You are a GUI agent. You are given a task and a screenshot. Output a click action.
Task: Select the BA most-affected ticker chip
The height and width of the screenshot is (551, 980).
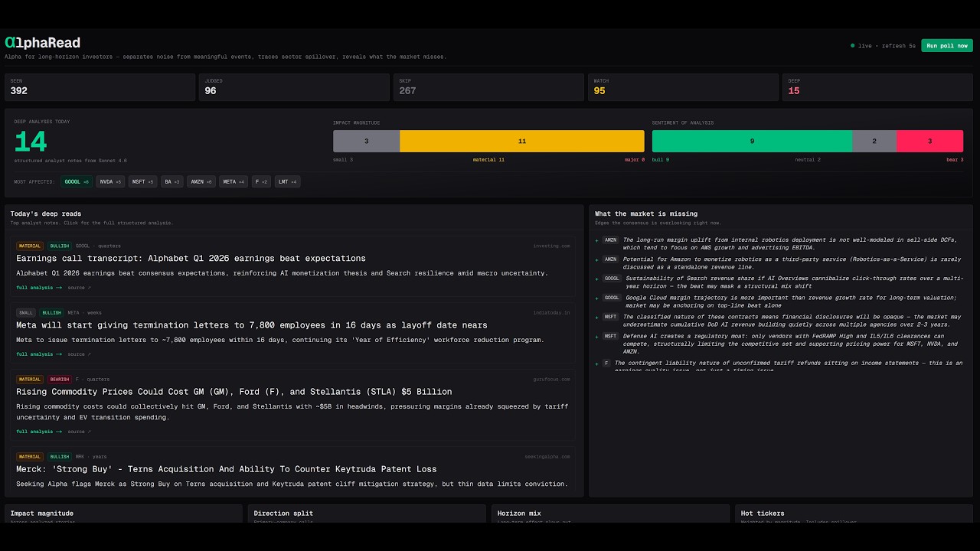click(172, 182)
